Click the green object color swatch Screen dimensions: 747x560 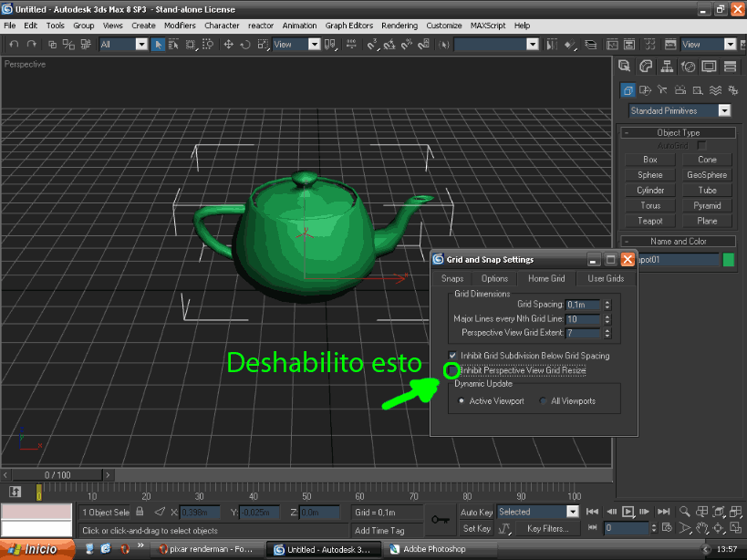729,260
